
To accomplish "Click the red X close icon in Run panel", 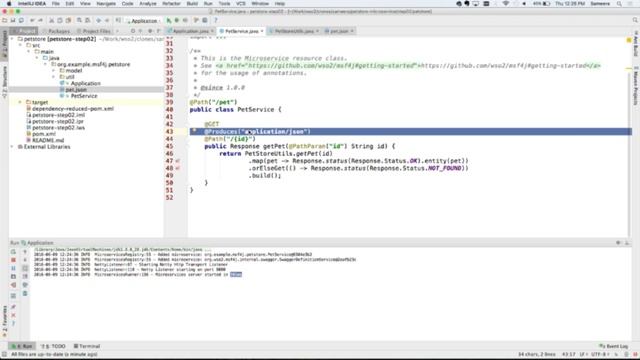I will tap(13, 315).
